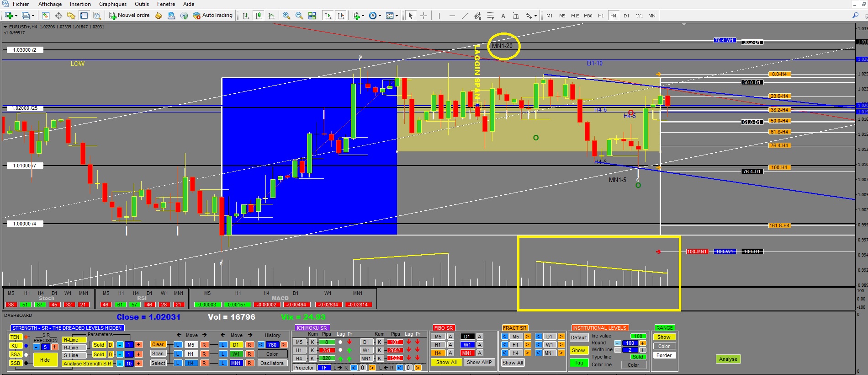The height and width of the screenshot is (375, 868).
Task: Select the Fibonacci retracement tool
Action: (x=490, y=16)
